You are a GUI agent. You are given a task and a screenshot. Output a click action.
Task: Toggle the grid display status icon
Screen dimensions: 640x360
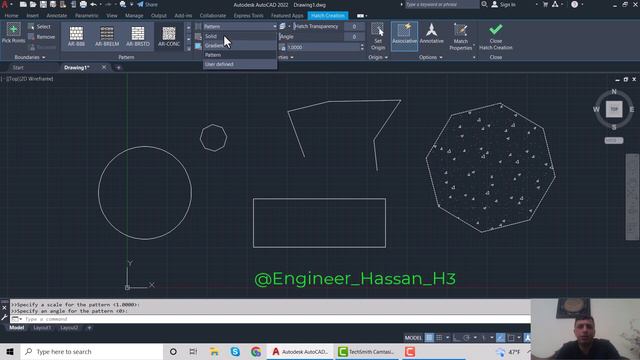429,338
